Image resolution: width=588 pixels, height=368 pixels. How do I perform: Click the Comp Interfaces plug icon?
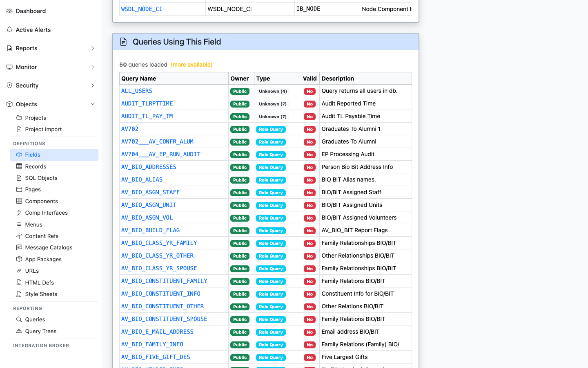[19, 213]
